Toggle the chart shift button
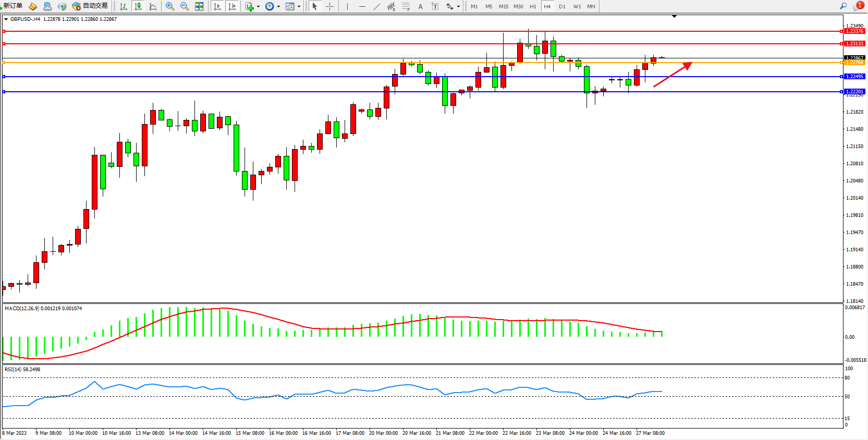The height and width of the screenshot is (440, 868). click(x=232, y=6)
